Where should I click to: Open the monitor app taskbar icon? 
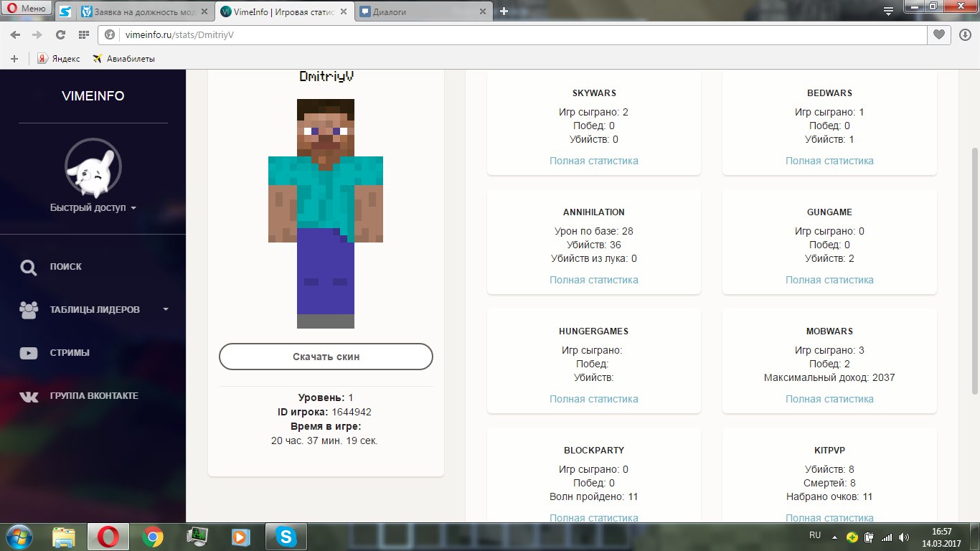(197, 537)
